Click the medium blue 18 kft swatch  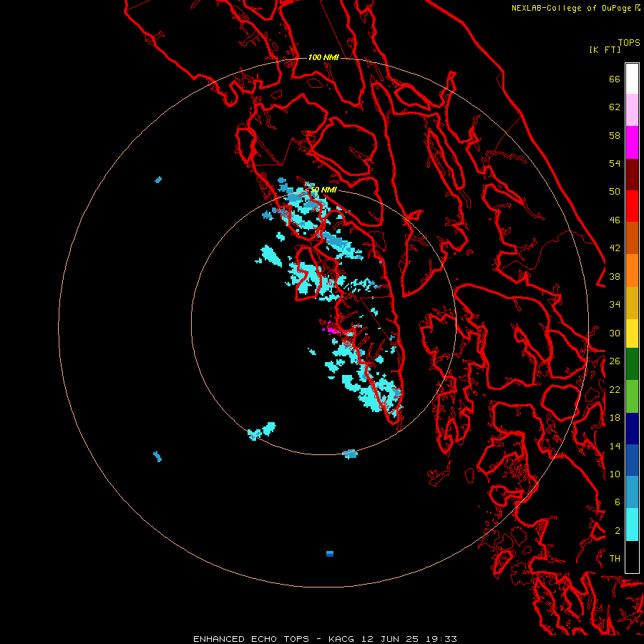pos(632,460)
